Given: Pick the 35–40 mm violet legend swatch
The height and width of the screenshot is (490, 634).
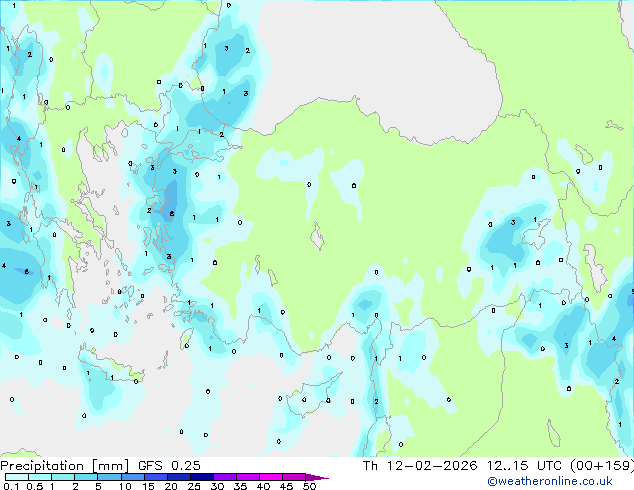Looking at the screenshot, I should pos(247,477).
